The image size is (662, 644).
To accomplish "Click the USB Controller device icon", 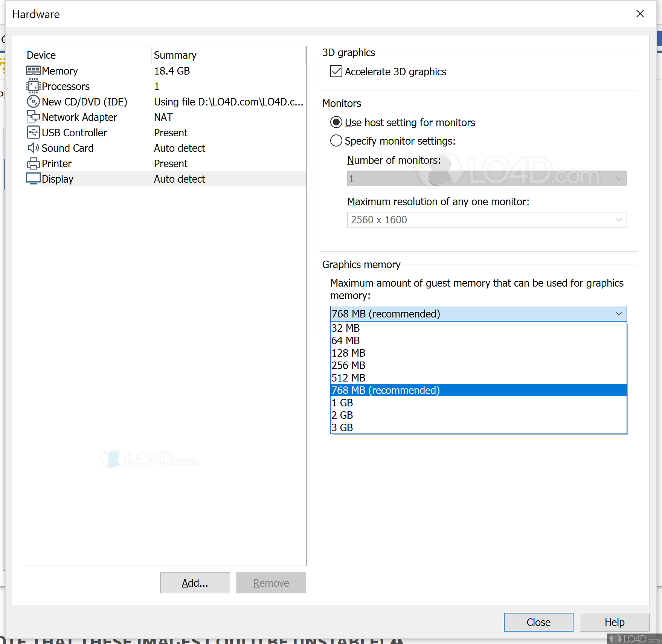I will pyautogui.click(x=33, y=133).
